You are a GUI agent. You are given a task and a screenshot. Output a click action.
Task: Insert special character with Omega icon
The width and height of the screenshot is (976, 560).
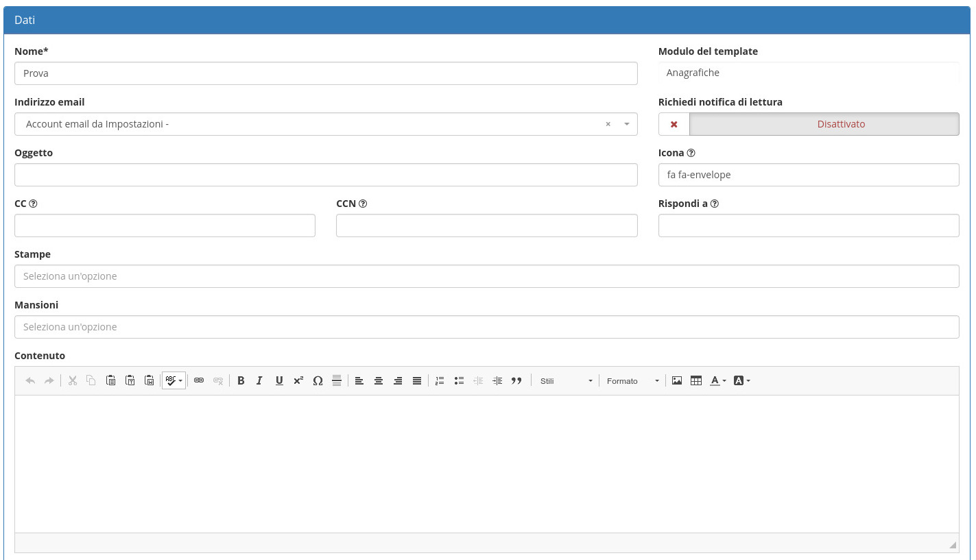[x=318, y=380]
